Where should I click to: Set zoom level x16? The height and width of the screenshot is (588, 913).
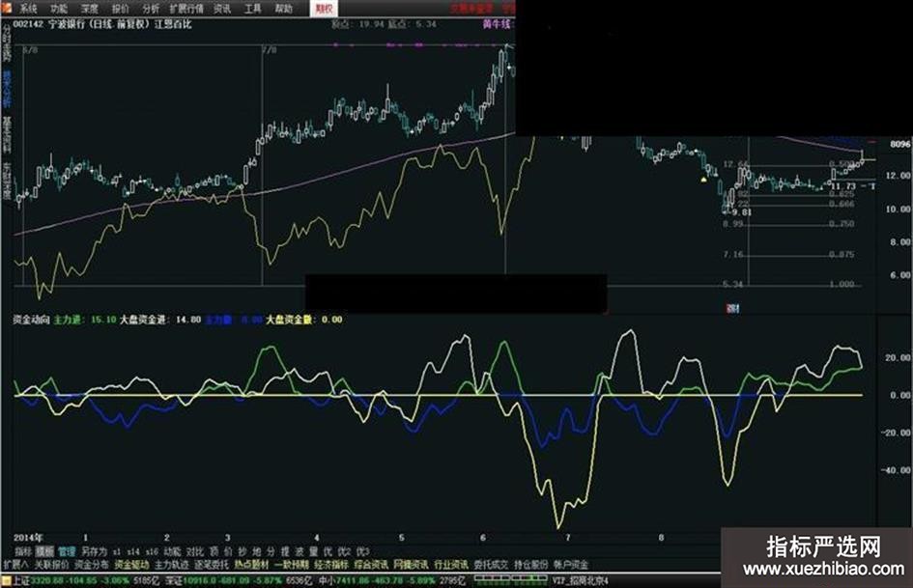pyautogui.click(x=152, y=551)
